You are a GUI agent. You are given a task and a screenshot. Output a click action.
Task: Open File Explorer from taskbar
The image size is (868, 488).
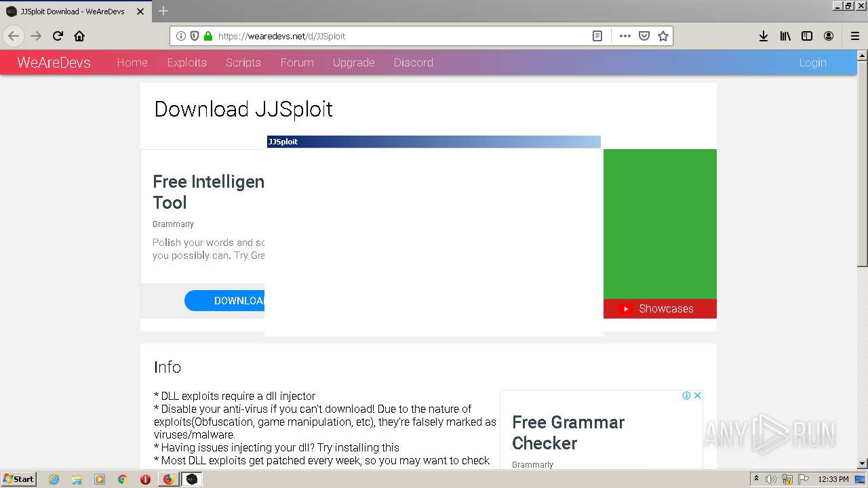pos(77,479)
